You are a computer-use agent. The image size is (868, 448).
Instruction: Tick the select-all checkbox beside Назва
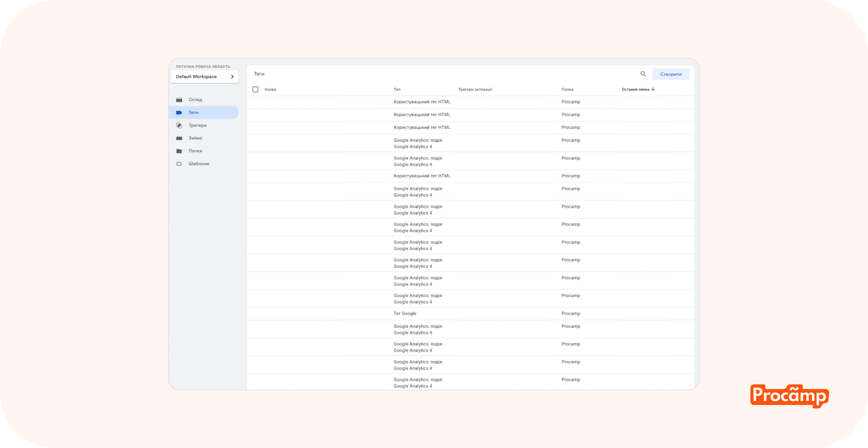coord(255,89)
